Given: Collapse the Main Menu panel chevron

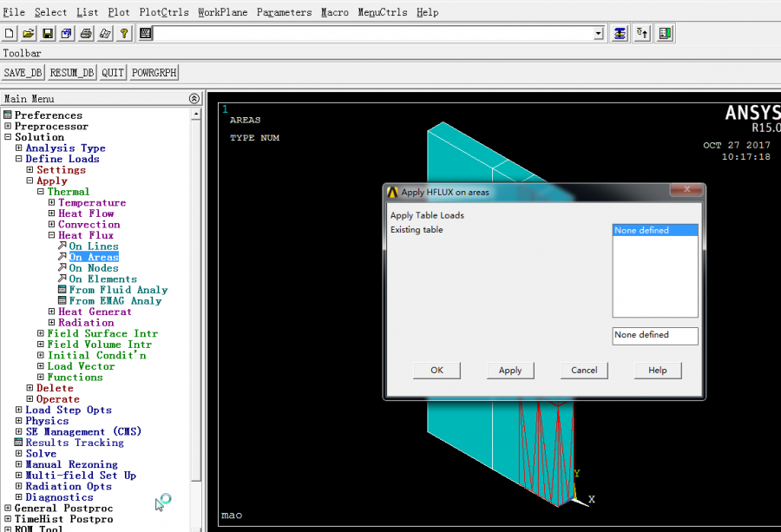Looking at the screenshot, I should (194, 99).
